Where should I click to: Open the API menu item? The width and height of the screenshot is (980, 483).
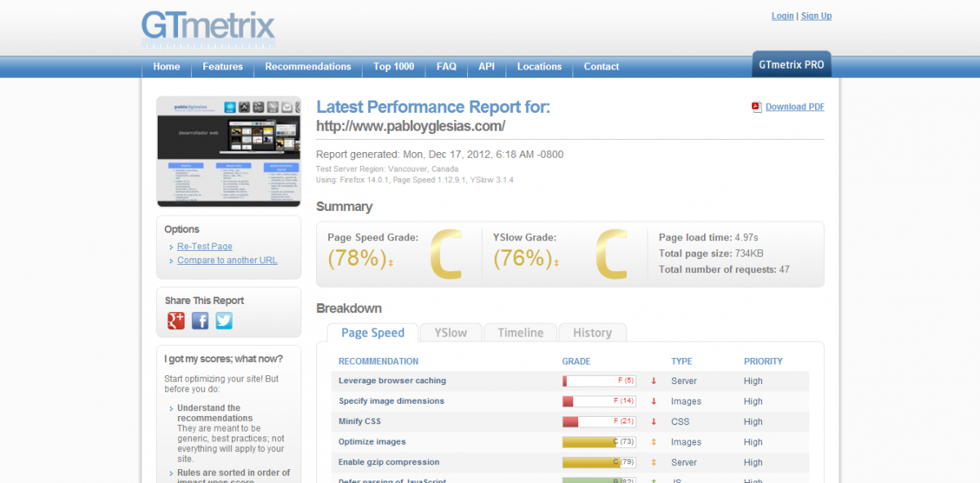click(487, 67)
